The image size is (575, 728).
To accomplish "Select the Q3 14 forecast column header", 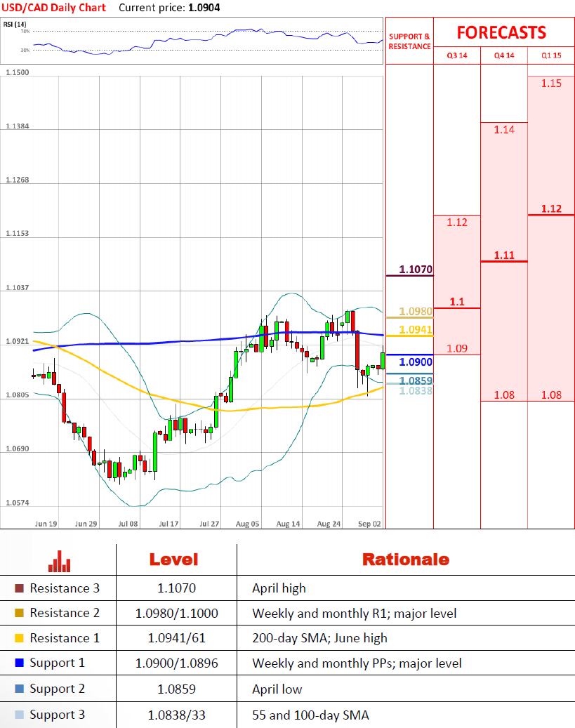I will [457, 55].
